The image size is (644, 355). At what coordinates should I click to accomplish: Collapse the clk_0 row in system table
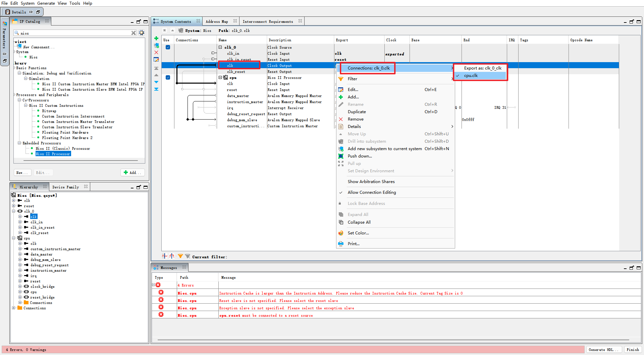(x=220, y=47)
